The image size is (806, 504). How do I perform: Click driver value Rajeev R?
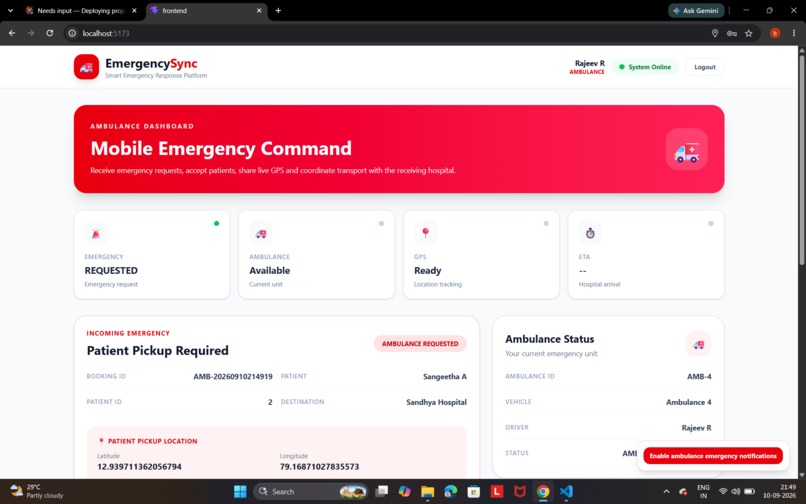click(x=697, y=428)
